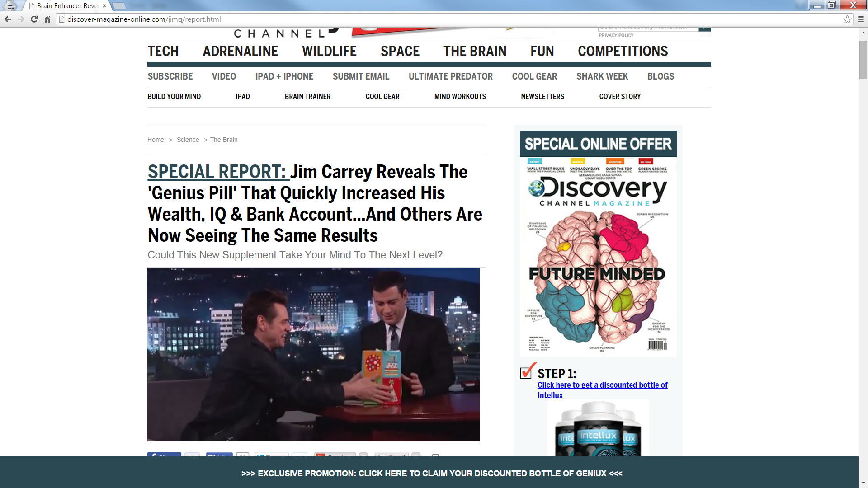Open the Discovery magazine cover image
Viewport: 868px width, 488px height.
pos(598,257)
